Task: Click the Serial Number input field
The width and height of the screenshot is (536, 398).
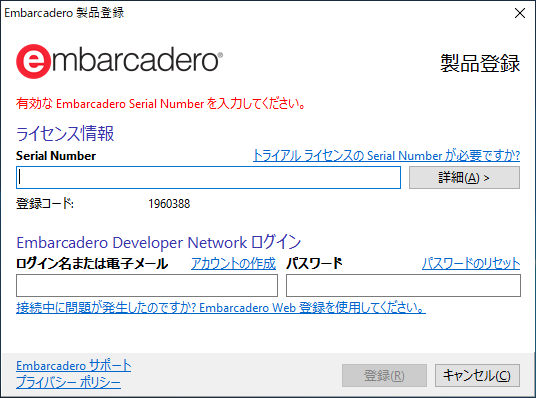Action: (x=208, y=177)
